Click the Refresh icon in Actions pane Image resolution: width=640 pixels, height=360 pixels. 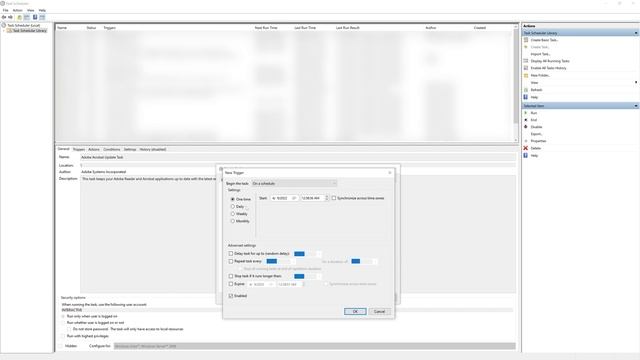(x=526, y=90)
